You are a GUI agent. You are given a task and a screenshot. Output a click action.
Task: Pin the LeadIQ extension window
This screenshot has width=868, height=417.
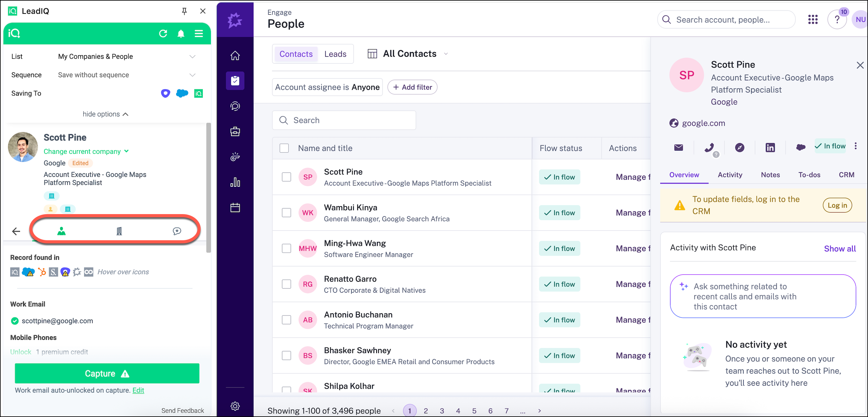pos(184,11)
